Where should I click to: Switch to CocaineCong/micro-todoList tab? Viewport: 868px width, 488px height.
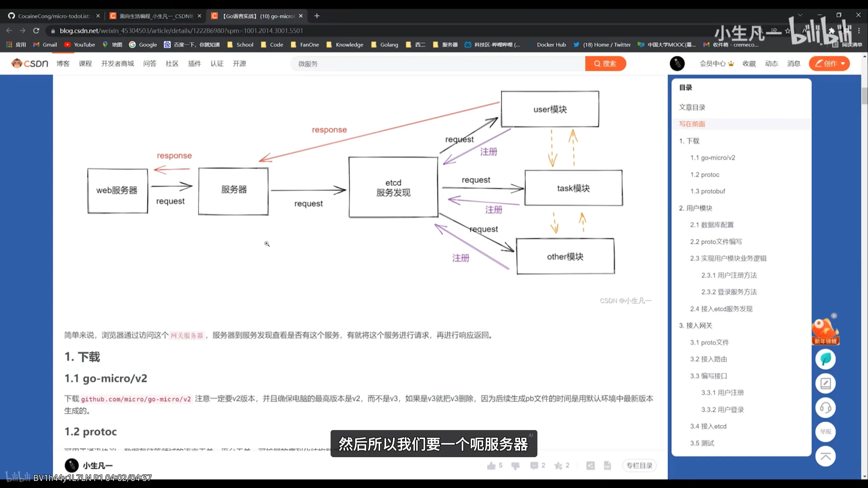point(54,16)
